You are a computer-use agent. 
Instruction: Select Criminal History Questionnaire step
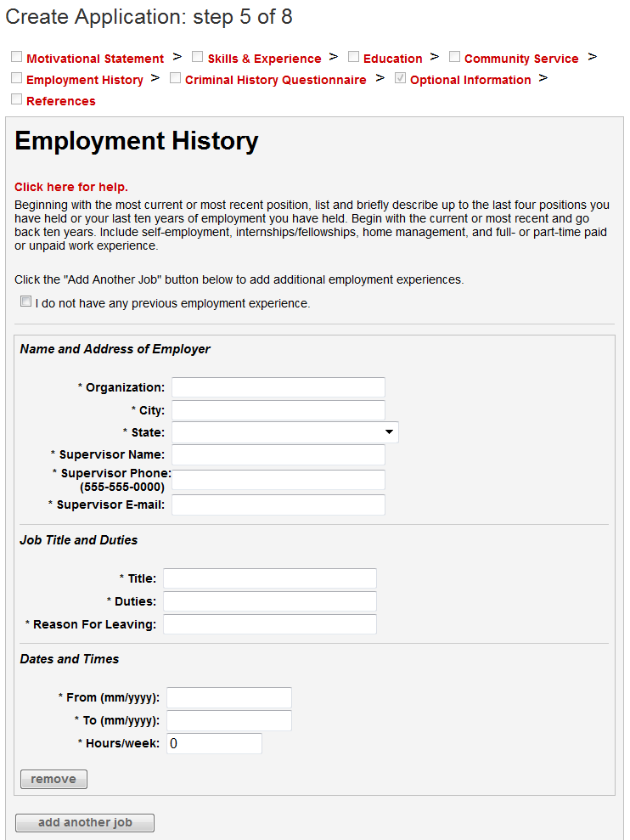click(275, 80)
